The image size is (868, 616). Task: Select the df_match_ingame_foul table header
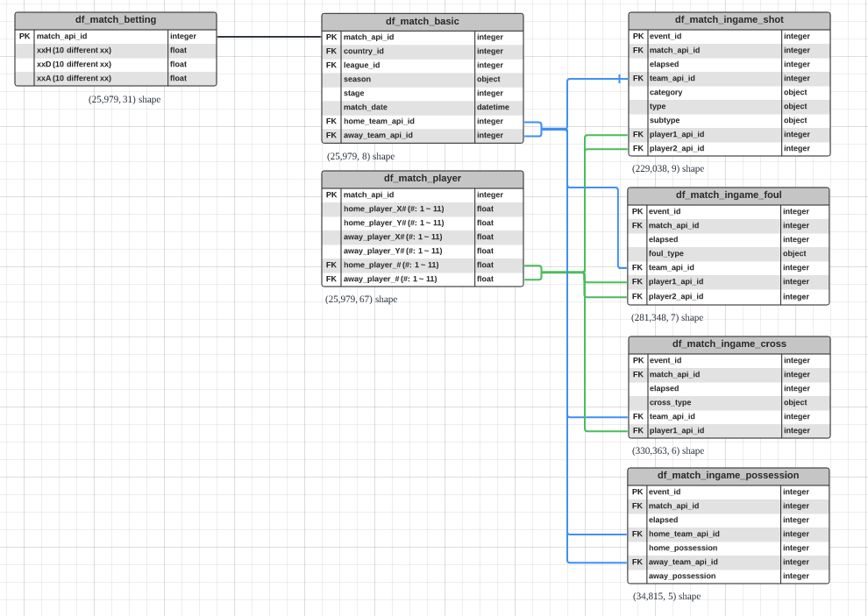pos(729,195)
